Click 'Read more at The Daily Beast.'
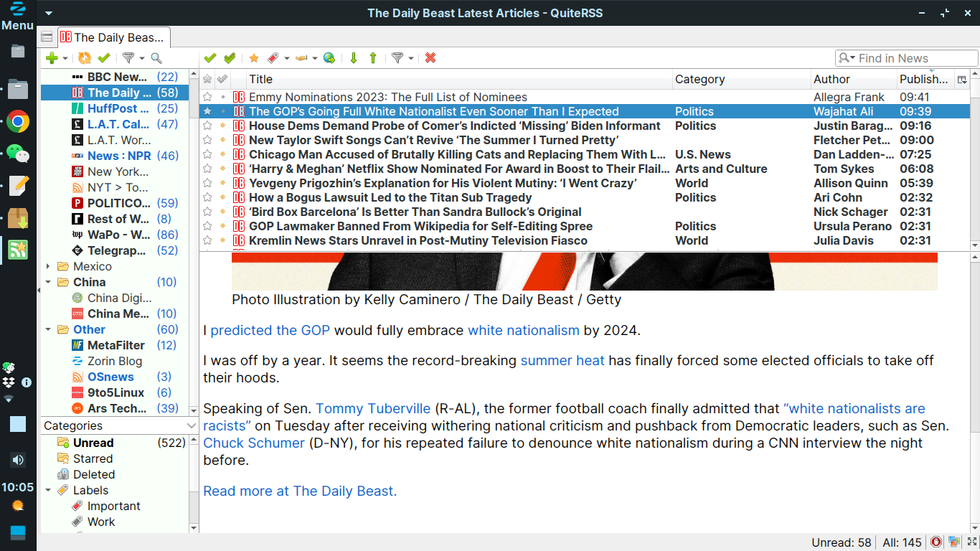 (300, 491)
